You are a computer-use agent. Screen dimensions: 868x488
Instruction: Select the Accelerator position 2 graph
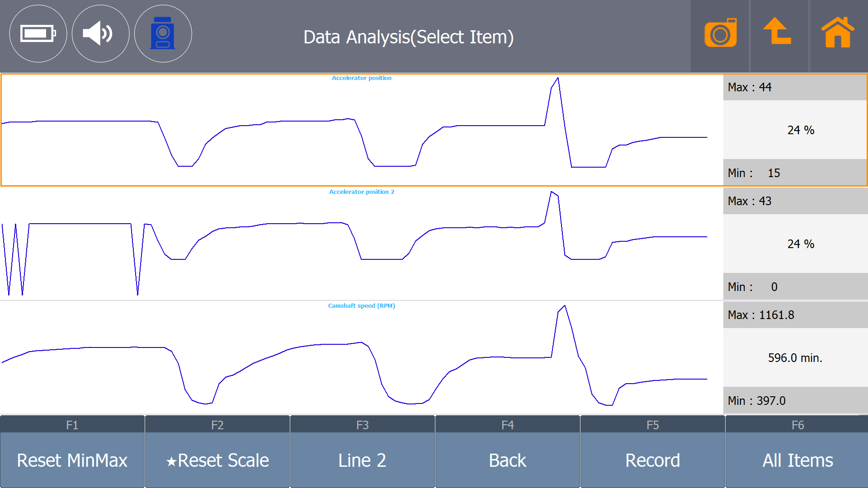(x=362, y=244)
